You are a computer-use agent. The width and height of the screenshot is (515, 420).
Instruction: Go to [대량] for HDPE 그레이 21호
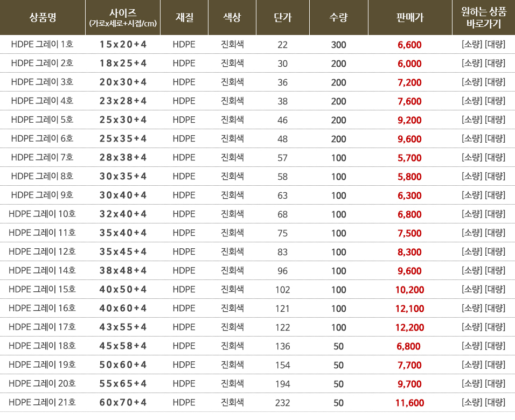[495, 402]
